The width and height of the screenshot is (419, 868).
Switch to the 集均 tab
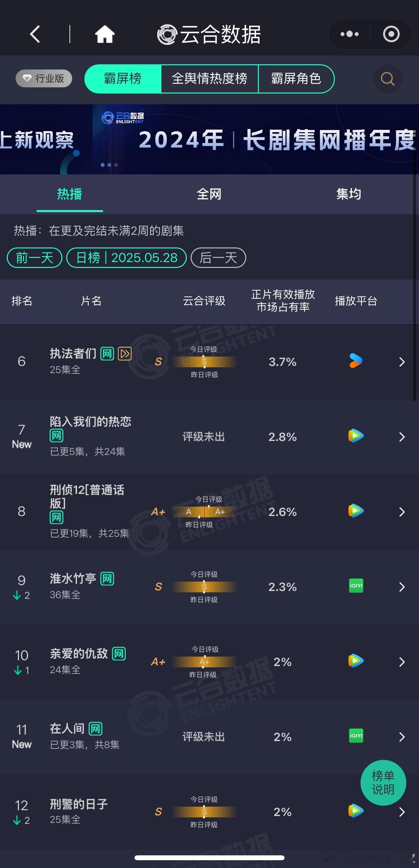(349, 194)
